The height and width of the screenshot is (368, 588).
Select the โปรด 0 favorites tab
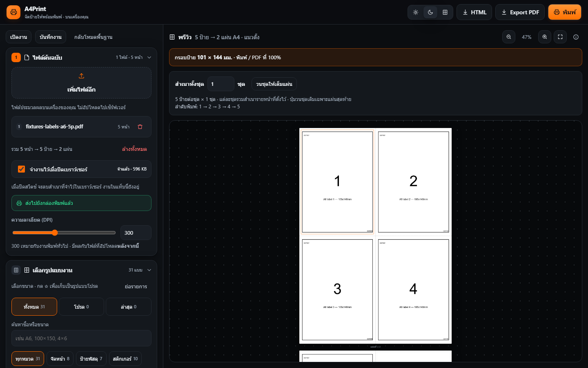tap(81, 307)
